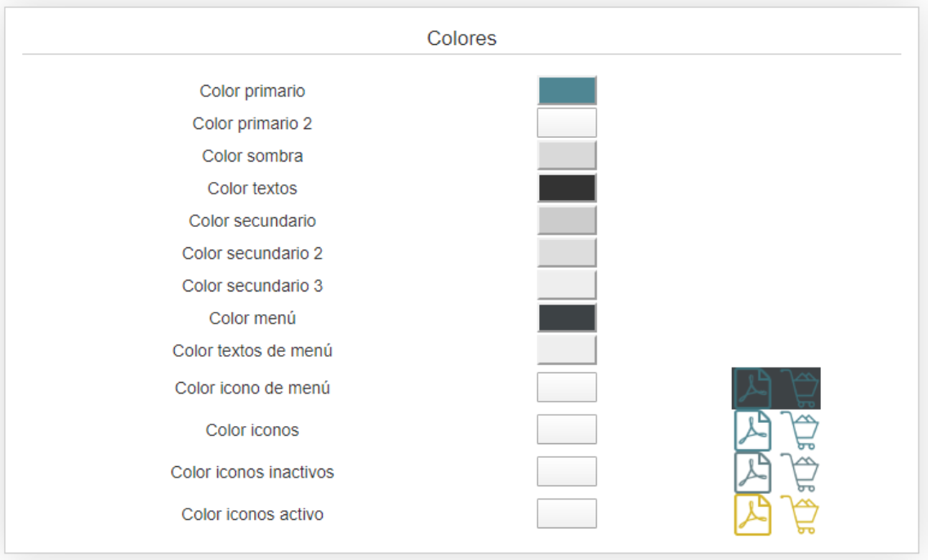
Task: Click the 'Color secundario 2' label
Action: pos(252,254)
